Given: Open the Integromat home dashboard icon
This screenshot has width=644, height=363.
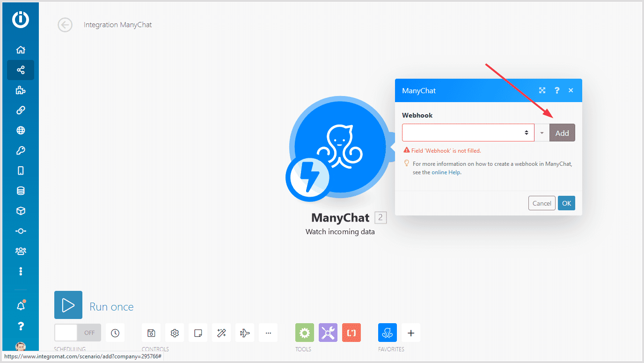Looking at the screenshot, I should (21, 50).
